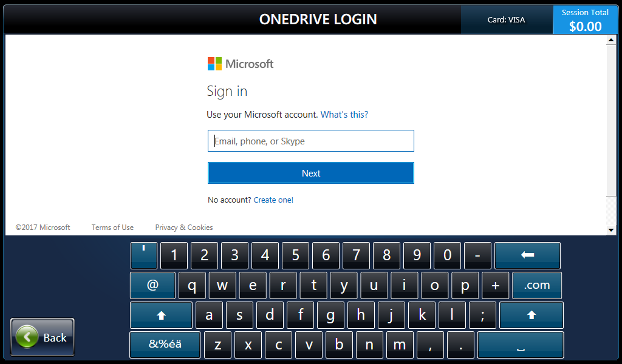Tap the d key

pyautogui.click(x=270, y=315)
